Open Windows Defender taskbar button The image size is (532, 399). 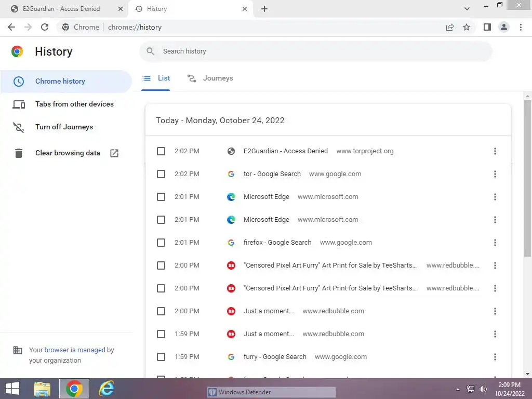click(271, 392)
